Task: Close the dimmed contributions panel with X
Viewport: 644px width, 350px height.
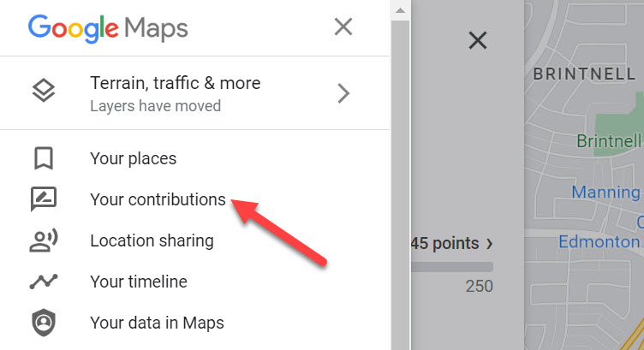Action: pyautogui.click(x=478, y=40)
